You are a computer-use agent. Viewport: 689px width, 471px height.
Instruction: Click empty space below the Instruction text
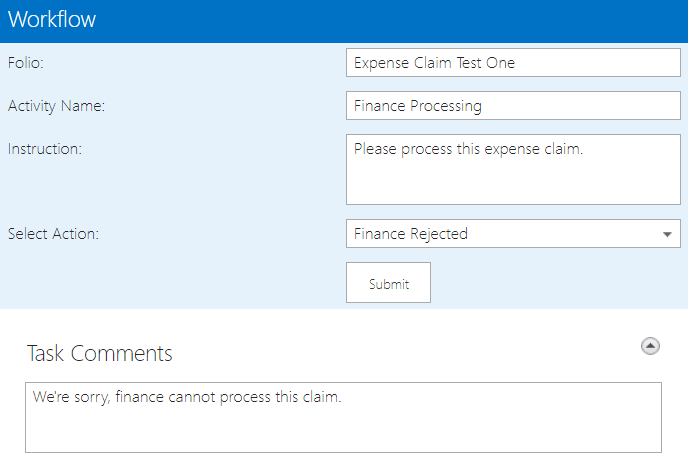tap(512, 185)
